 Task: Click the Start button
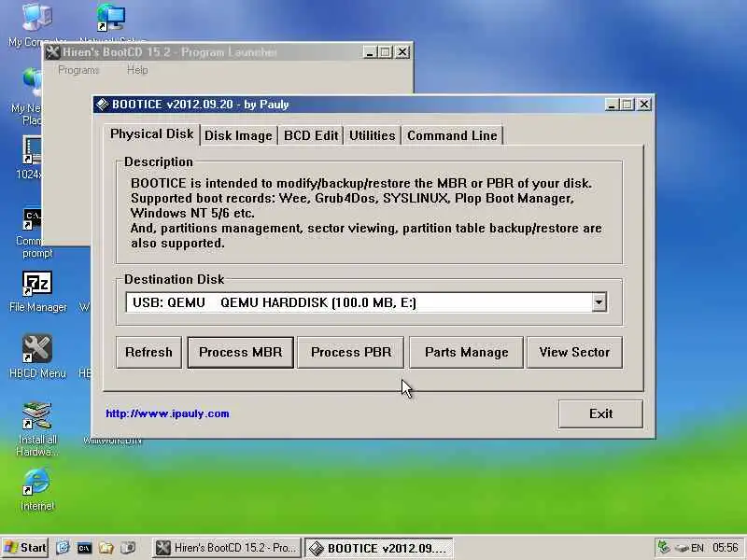tap(25, 548)
